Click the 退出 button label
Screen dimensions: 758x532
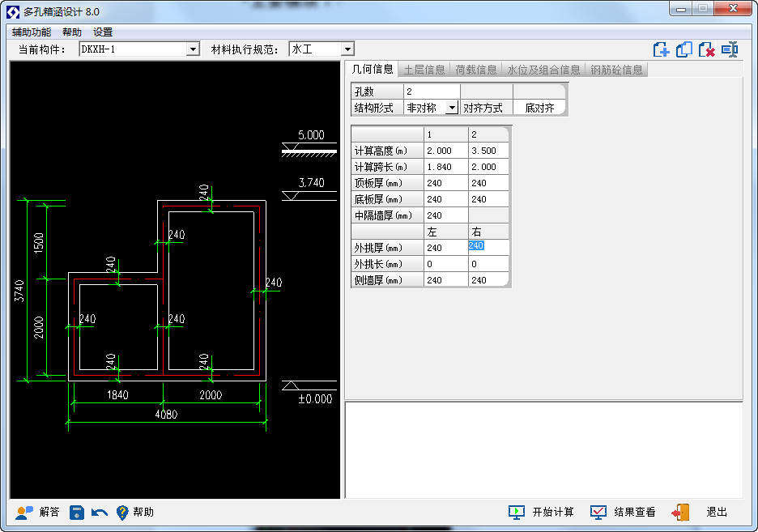[x=717, y=513]
